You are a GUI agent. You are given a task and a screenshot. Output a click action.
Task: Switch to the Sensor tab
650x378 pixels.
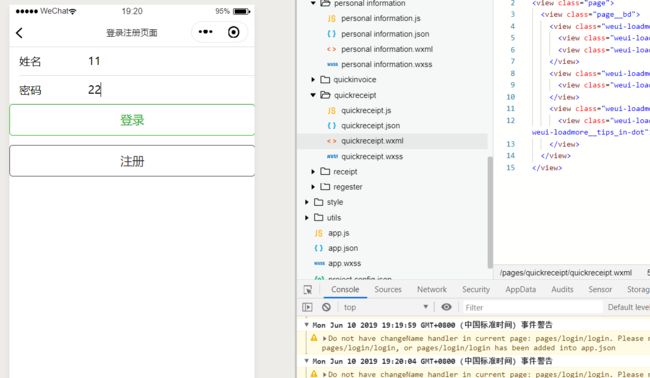(600, 290)
